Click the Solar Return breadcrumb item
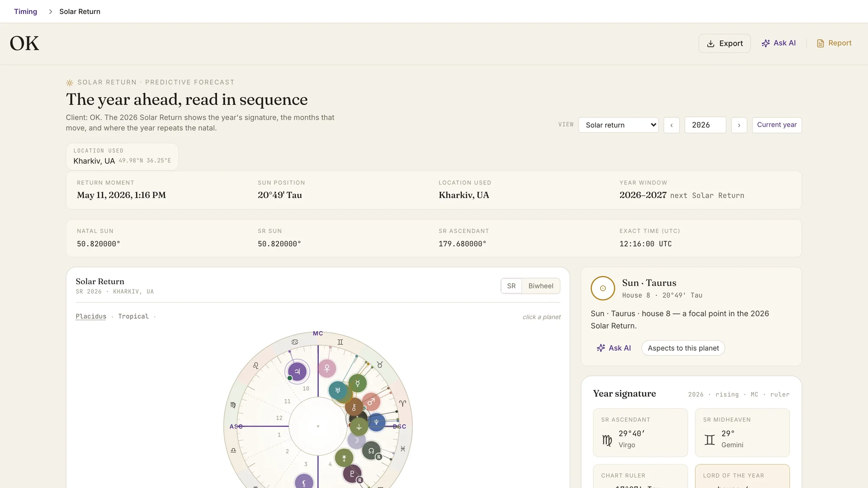Image resolution: width=868 pixels, height=488 pixels. (80, 11)
